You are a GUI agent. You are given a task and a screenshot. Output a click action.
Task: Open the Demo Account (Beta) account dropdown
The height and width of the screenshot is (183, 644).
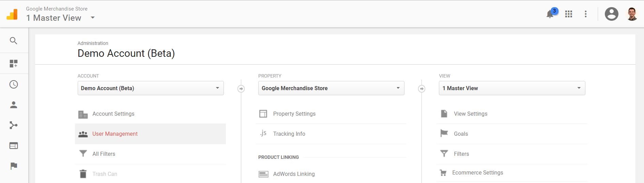pos(151,88)
